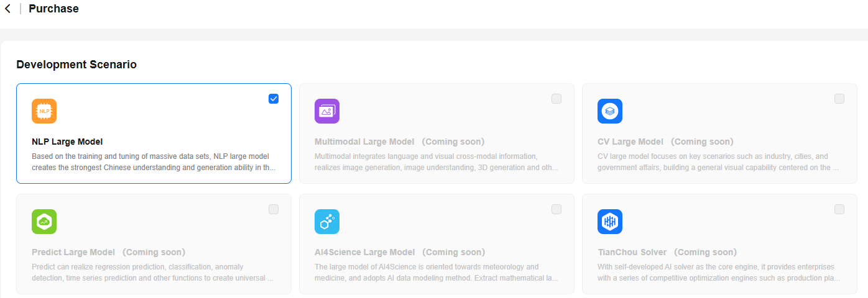Click the AI4Science Large Model molecule icon

[x=327, y=222]
